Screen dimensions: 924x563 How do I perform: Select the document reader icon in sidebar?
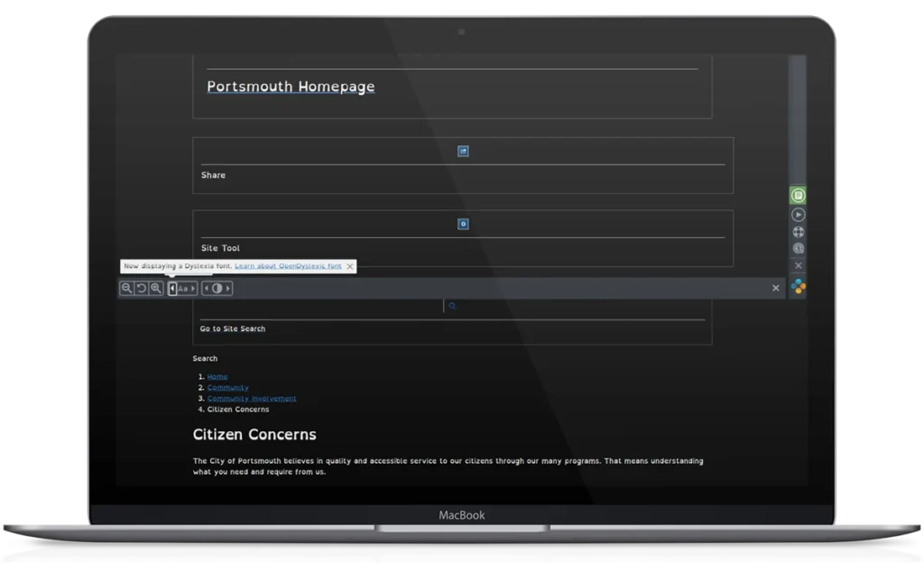pyautogui.click(x=798, y=195)
